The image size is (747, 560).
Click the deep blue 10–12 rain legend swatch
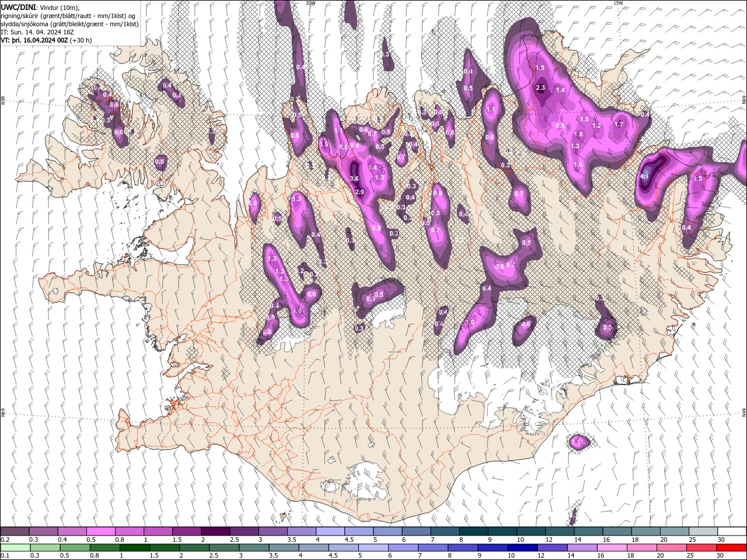tap(522, 548)
